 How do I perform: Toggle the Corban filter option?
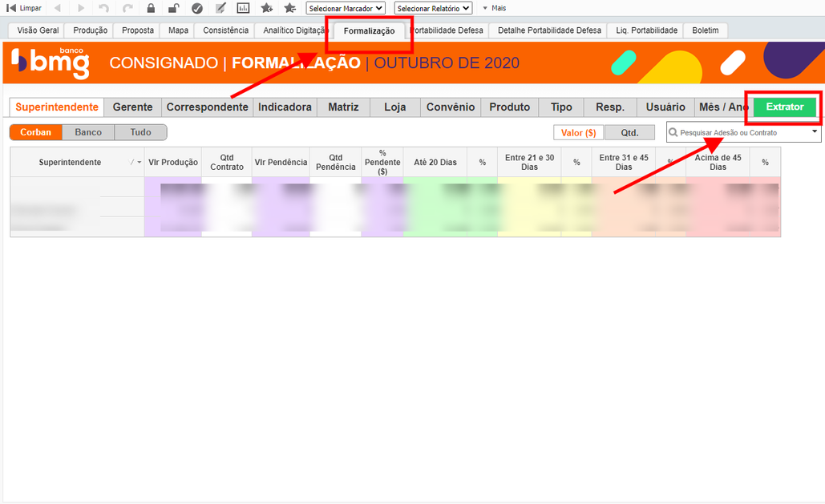(x=36, y=132)
